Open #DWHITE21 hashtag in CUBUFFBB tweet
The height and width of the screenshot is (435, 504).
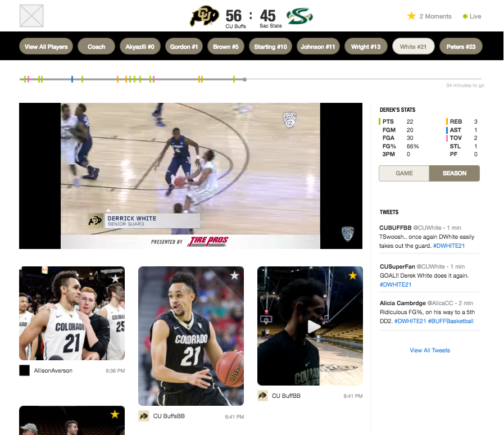[449, 246]
